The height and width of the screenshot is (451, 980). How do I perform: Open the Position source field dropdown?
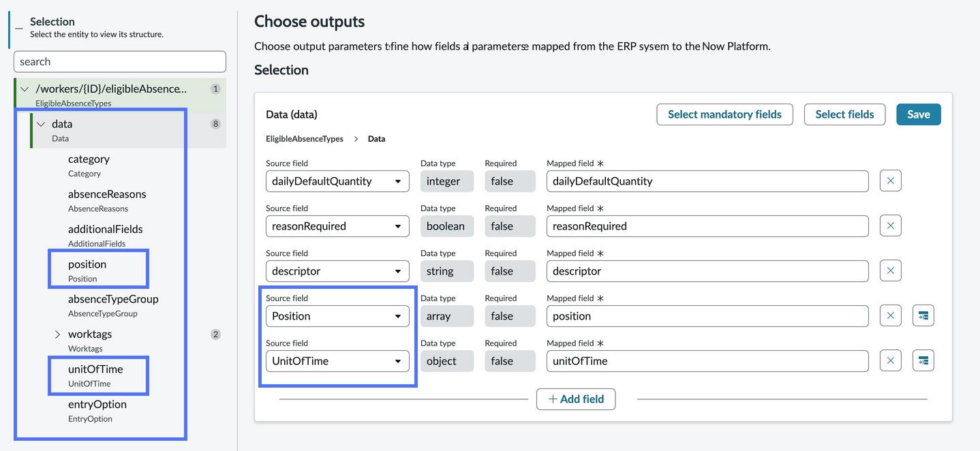tap(337, 316)
